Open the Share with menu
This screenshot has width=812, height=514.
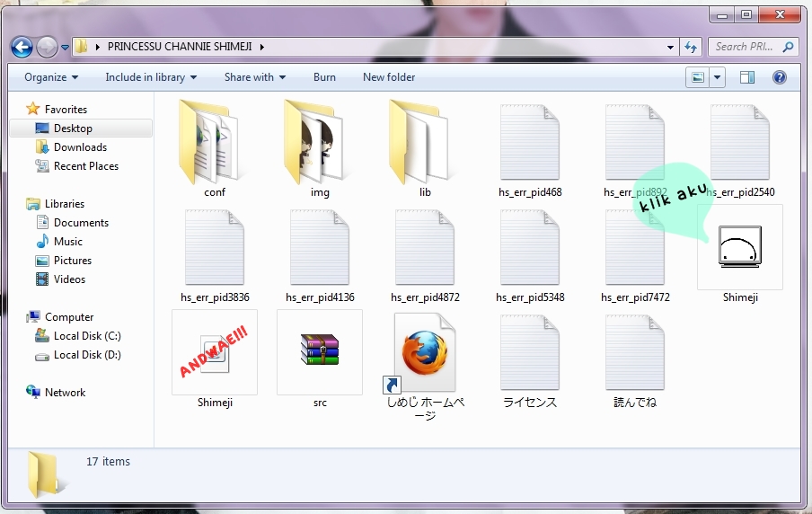tap(255, 77)
